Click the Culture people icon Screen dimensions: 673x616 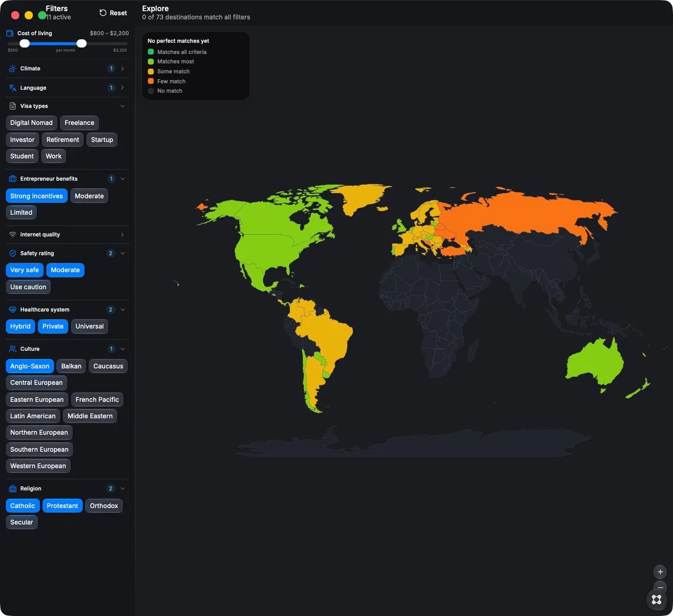tap(12, 349)
